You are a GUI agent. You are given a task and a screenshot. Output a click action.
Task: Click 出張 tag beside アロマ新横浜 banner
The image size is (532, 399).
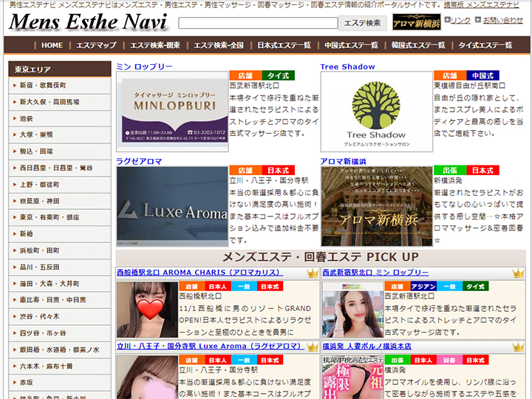tap(450, 170)
